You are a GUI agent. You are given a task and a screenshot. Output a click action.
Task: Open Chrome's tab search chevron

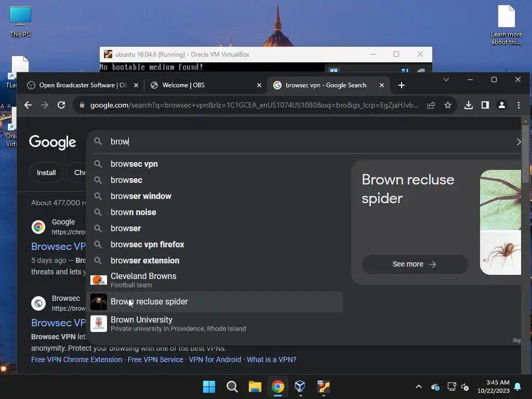pos(446,79)
